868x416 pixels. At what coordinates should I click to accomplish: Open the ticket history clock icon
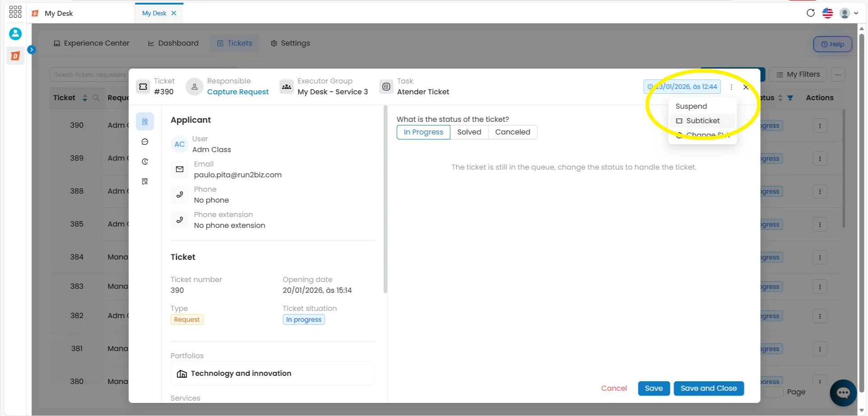(145, 162)
